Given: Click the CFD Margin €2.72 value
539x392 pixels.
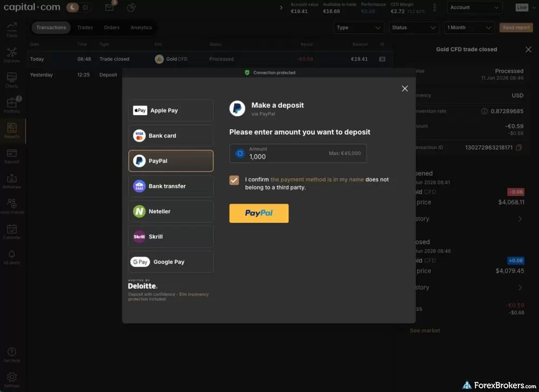Looking at the screenshot, I should click(398, 11).
